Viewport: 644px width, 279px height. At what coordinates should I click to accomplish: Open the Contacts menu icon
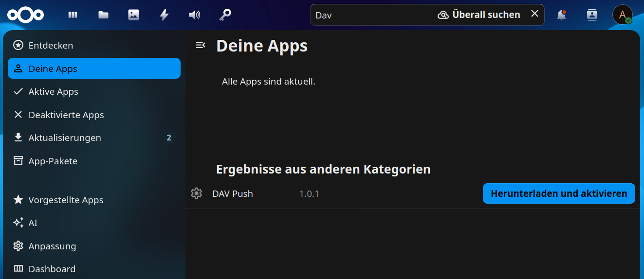(592, 15)
